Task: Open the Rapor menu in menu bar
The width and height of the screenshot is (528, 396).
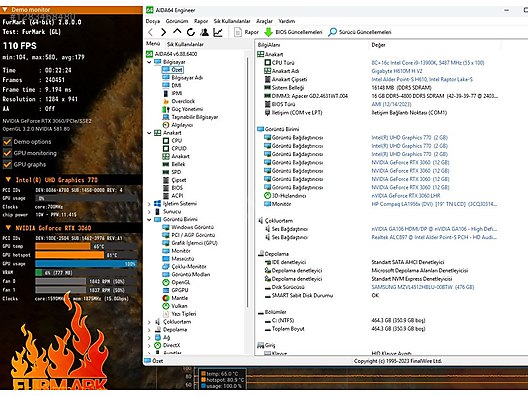Action: 201,21
